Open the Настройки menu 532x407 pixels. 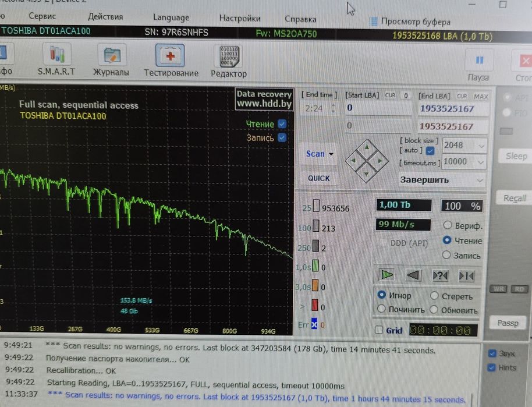[240, 18]
